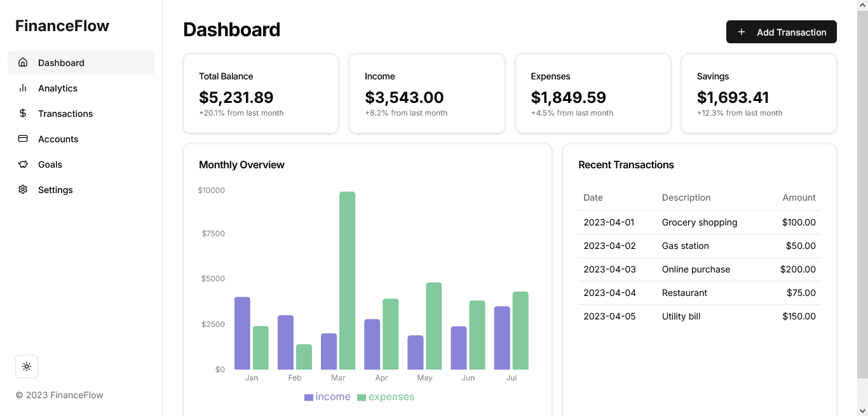
Task: Click the Total Balance summary card
Action: click(x=261, y=93)
